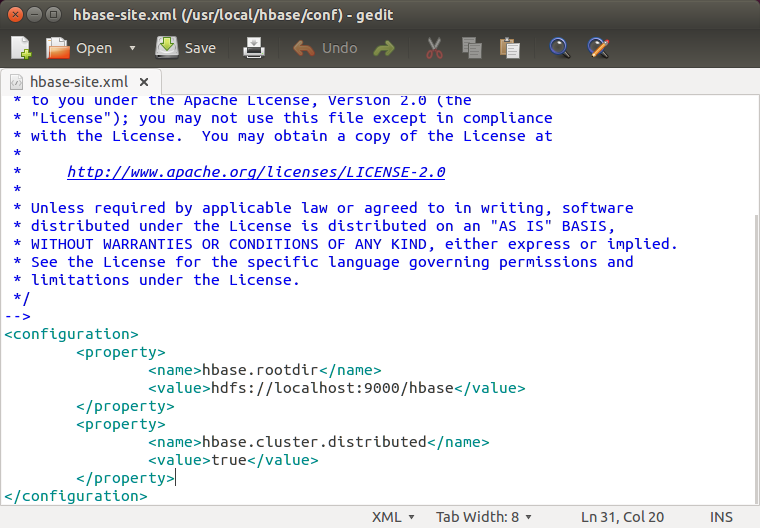760x528 pixels.
Task: Click the closing </configuration> tag
Action: tap(76, 496)
